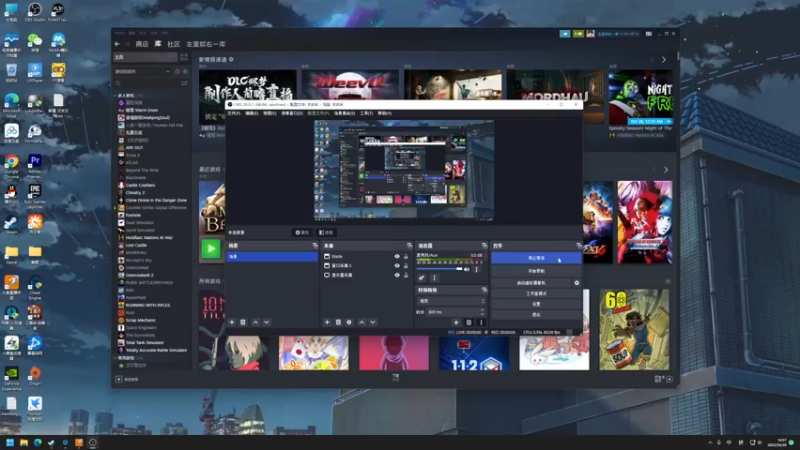The width and height of the screenshot is (800, 450).
Task: Float the Audio Mixer dock panel
Action: pos(484,246)
